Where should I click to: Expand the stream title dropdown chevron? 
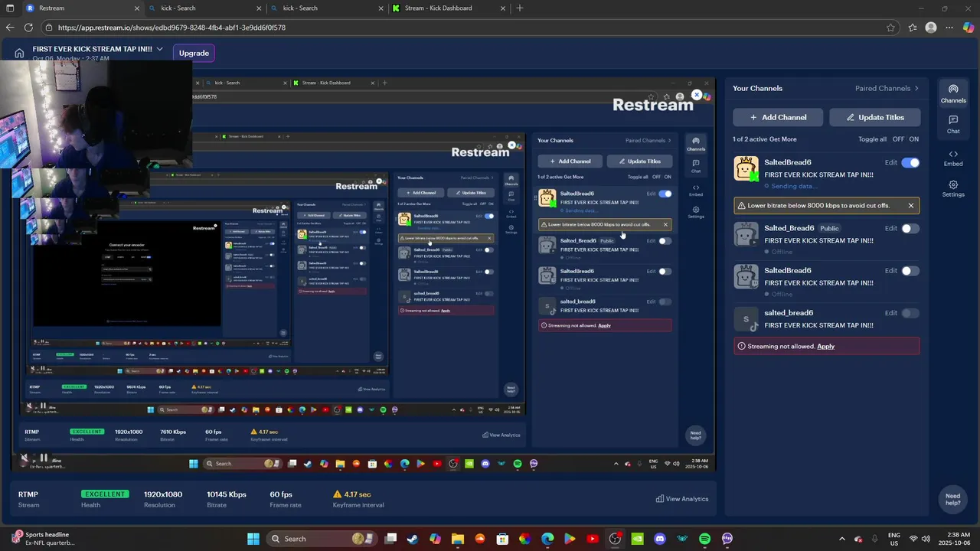point(159,49)
